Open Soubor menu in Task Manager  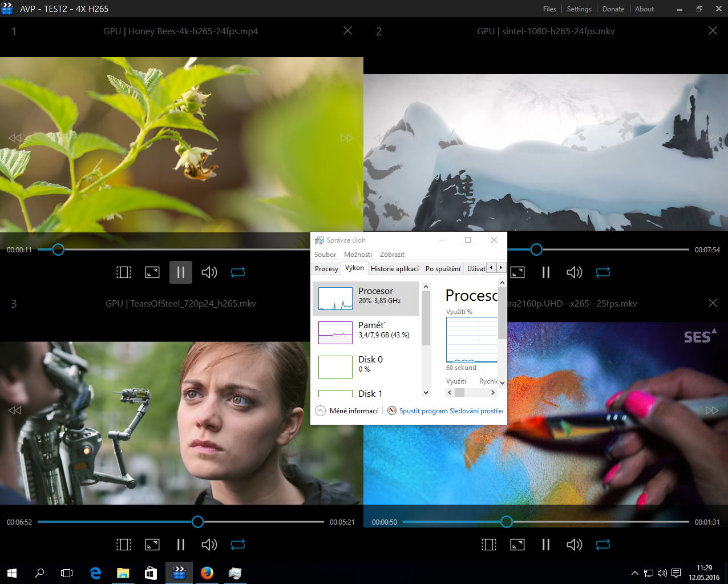coord(325,255)
